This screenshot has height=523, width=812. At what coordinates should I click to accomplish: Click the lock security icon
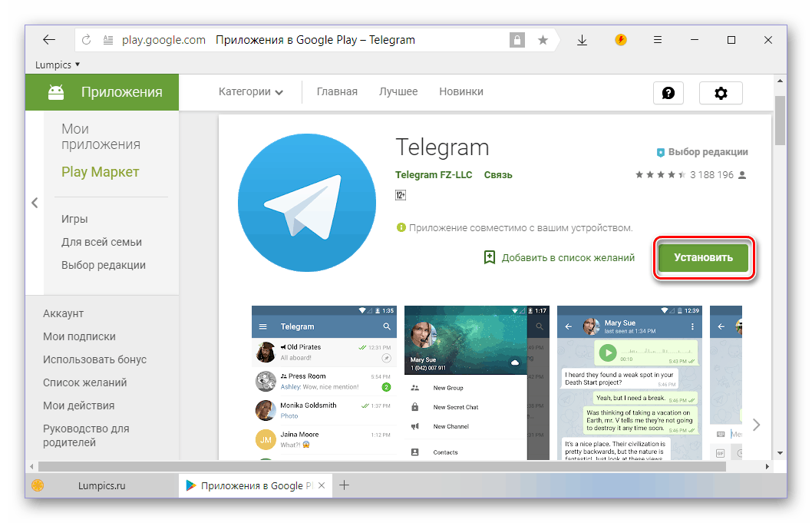coord(517,40)
